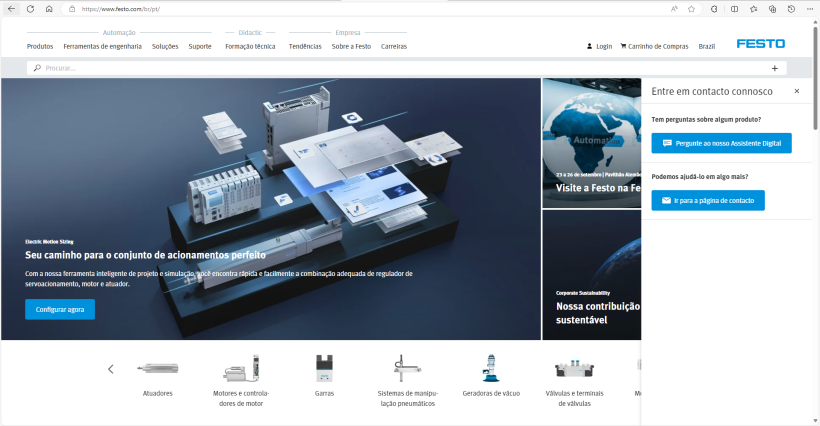
Task: Open Visite a Festo na Feira tile
Action: tap(591, 143)
